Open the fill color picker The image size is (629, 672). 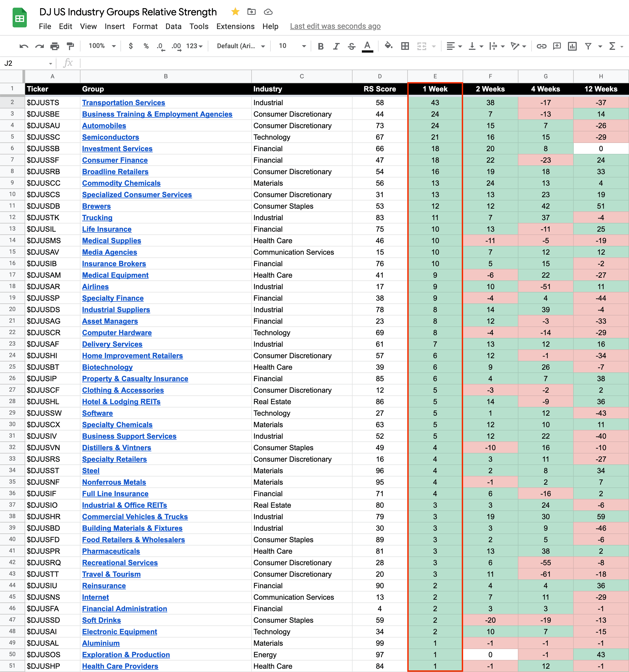388,46
